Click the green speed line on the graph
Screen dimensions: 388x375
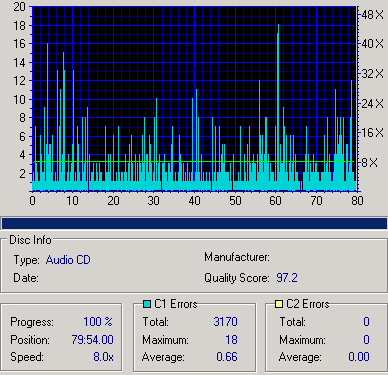coord(193,162)
